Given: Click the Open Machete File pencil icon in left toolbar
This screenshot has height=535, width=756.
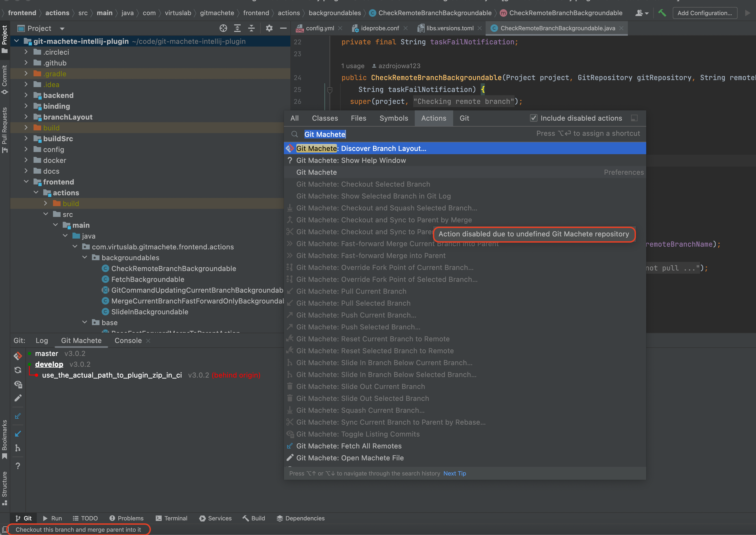Looking at the screenshot, I should 18,398.
